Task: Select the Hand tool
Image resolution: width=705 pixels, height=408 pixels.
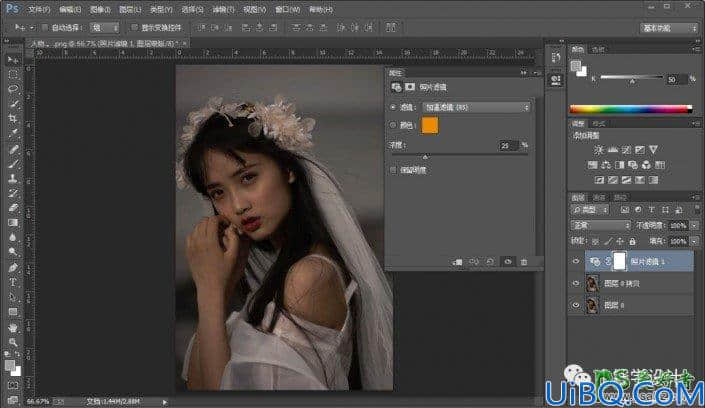Action: [x=13, y=327]
